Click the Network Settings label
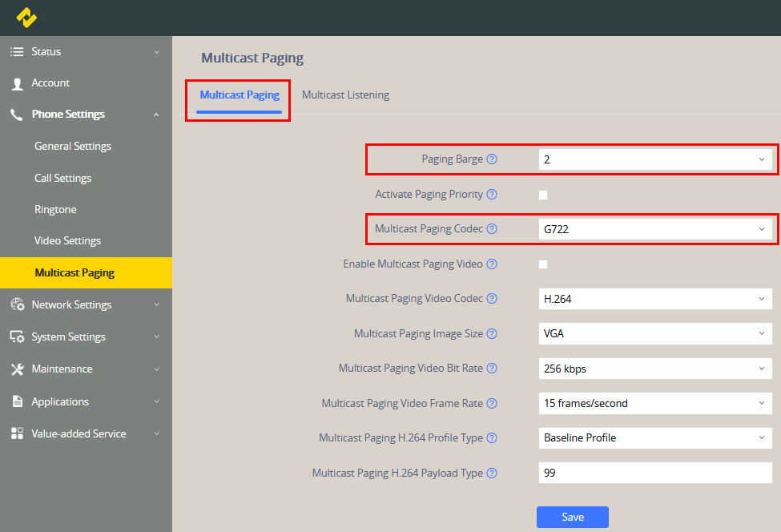This screenshot has width=781, height=532. click(71, 304)
